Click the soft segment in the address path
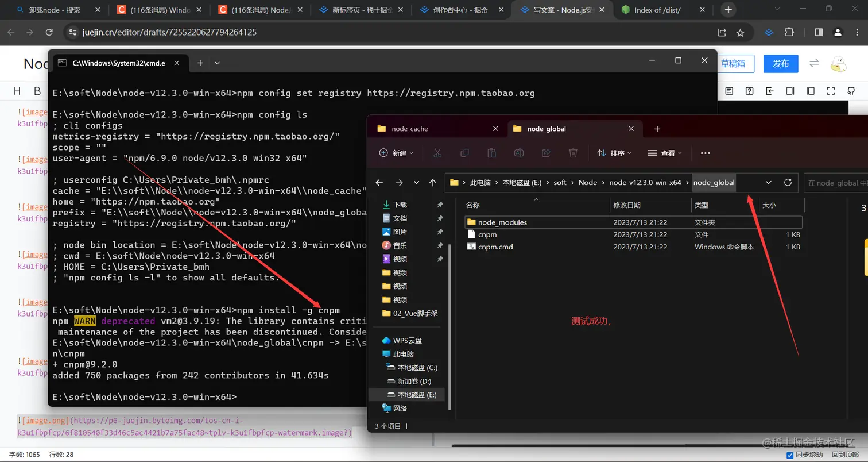The height and width of the screenshot is (462, 868). (x=560, y=183)
